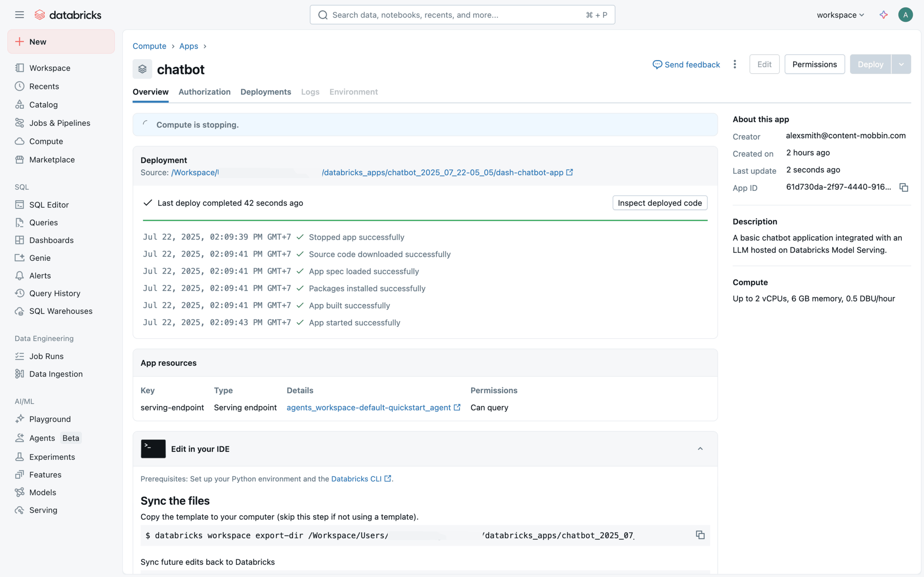Open Genie in the sidebar
This screenshot has height=577, width=924.
[40, 258]
